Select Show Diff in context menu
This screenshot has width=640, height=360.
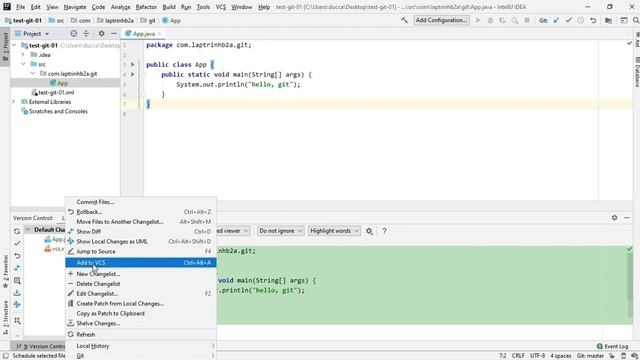pyautogui.click(x=141, y=231)
